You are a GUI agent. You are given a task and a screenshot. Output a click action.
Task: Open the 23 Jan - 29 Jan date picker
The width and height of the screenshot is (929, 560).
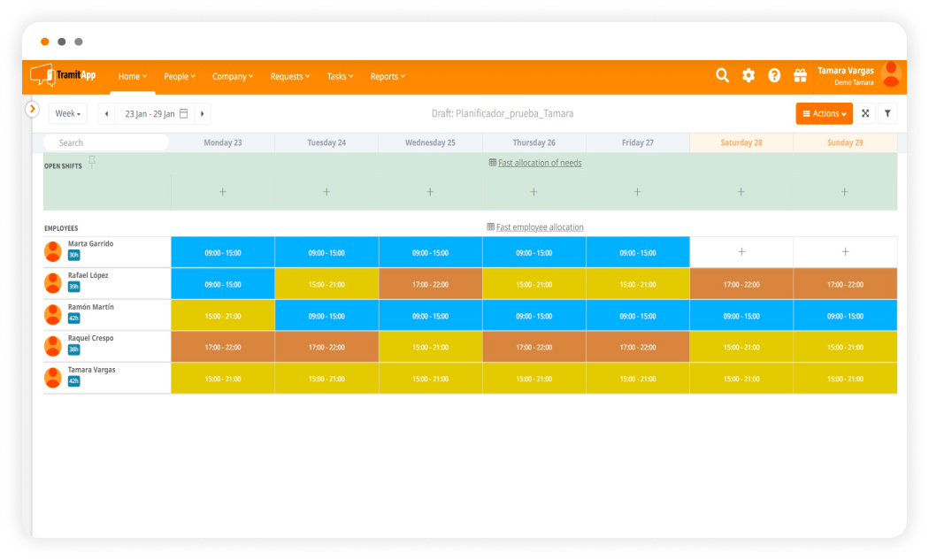click(x=156, y=114)
